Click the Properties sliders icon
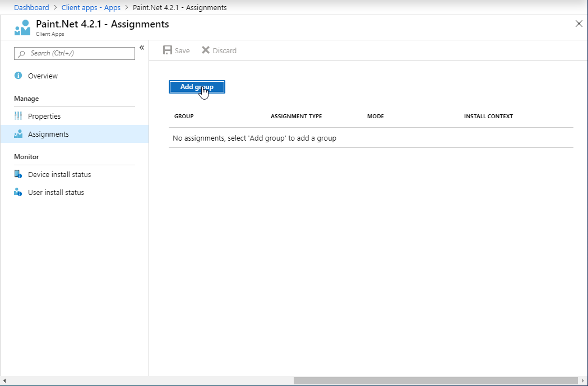 coord(18,116)
